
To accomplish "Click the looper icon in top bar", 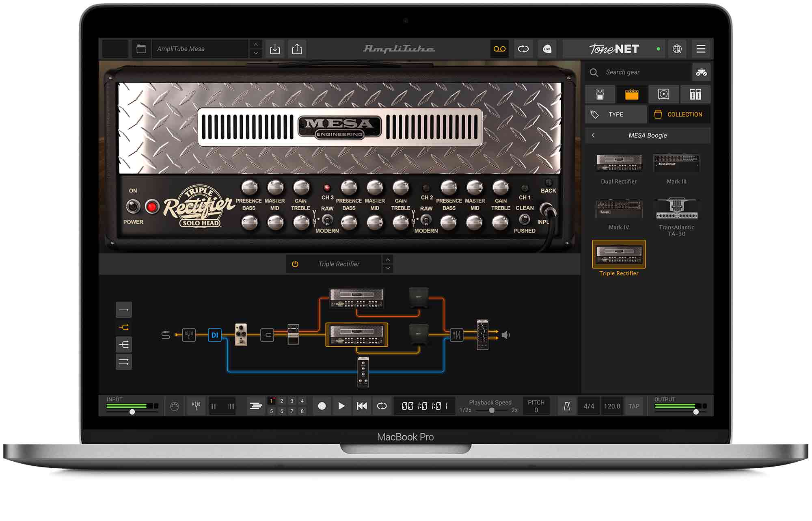I will click(x=523, y=49).
